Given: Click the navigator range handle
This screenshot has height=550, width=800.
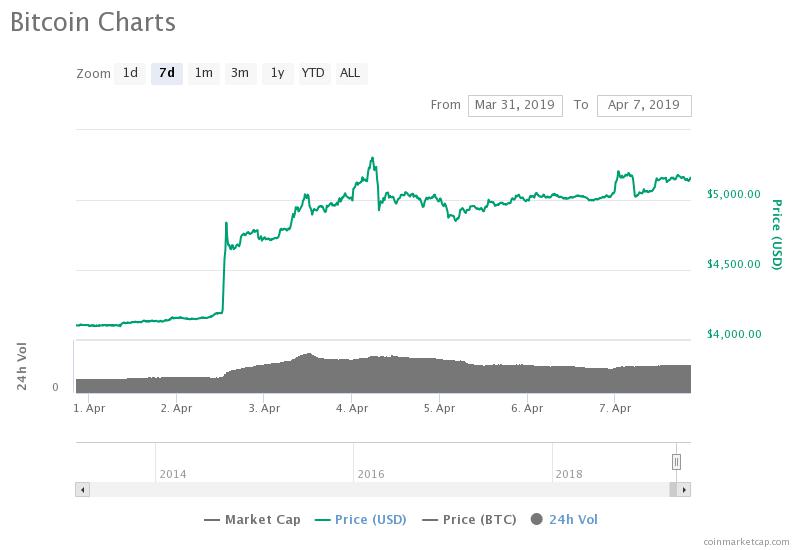Looking at the screenshot, I should [x=677, y=461].
